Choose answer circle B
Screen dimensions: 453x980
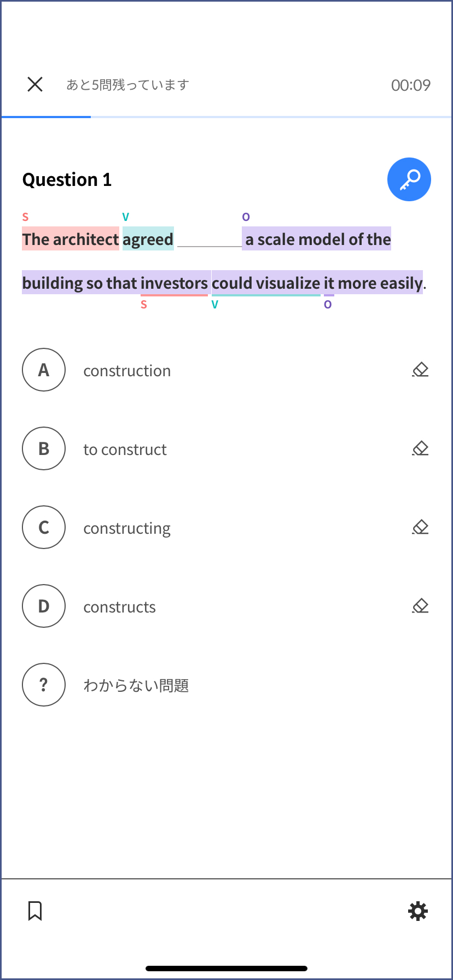[44, 449]
